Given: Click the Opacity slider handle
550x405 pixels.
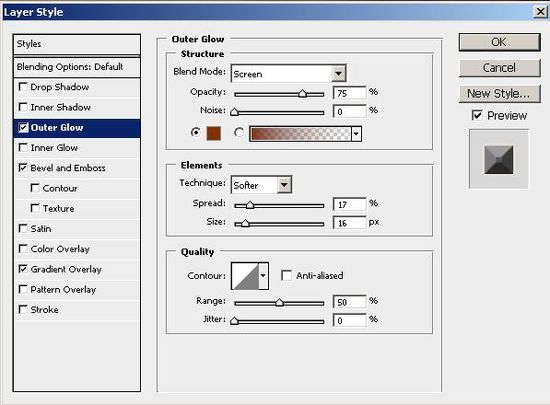Looking at the screenshot, I should point(302,94).
